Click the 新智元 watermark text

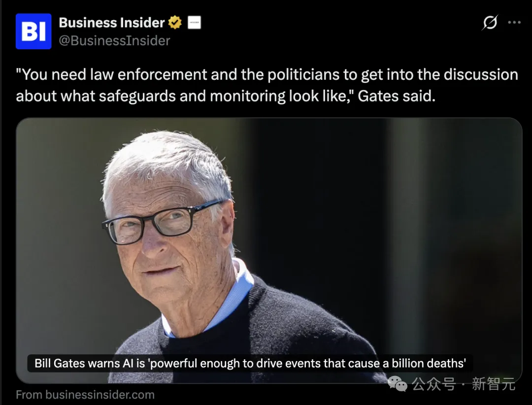[x=494, y=384]
